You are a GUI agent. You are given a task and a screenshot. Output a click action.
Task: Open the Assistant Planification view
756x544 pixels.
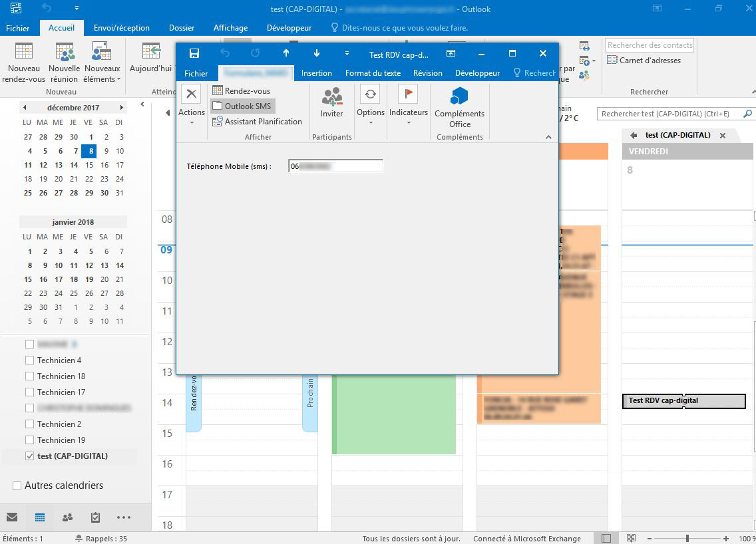258,122
